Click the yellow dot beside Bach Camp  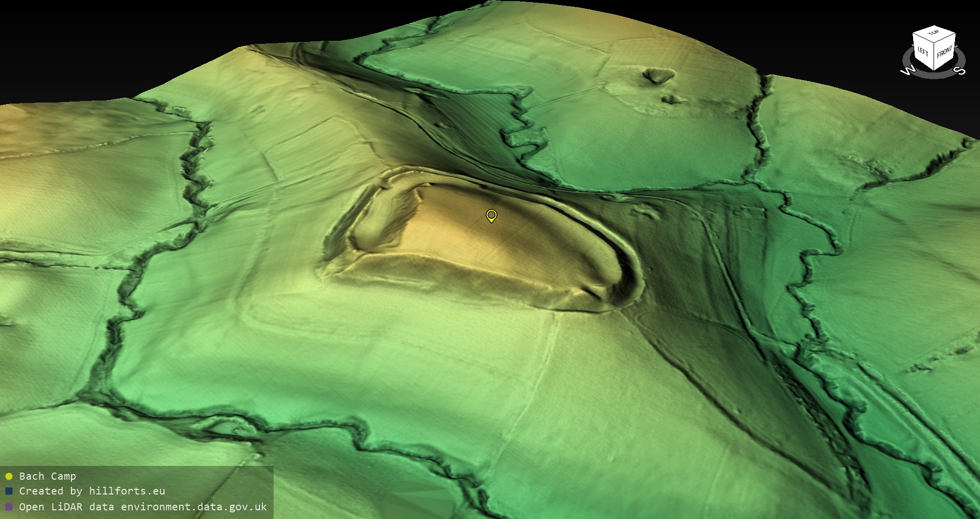pos(9,477)
